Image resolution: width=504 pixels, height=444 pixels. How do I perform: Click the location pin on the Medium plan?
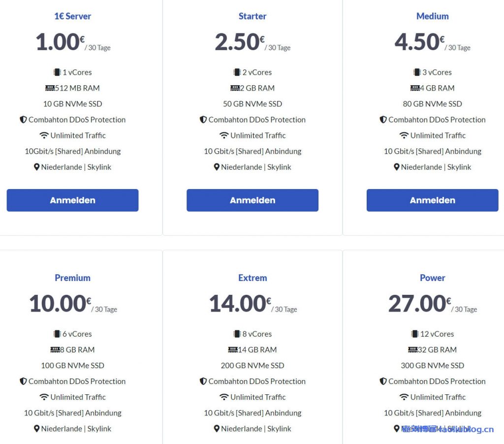[x=397, y=167]
